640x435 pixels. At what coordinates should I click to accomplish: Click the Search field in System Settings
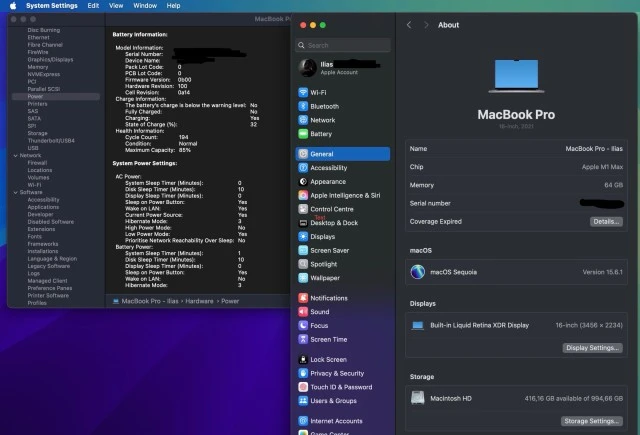(x=342, y=45)
